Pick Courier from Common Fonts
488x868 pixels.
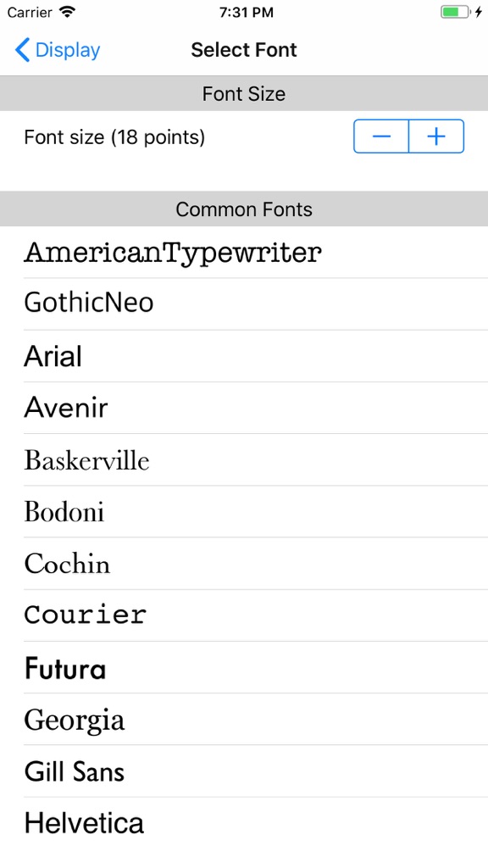click(x=244, y=615)
